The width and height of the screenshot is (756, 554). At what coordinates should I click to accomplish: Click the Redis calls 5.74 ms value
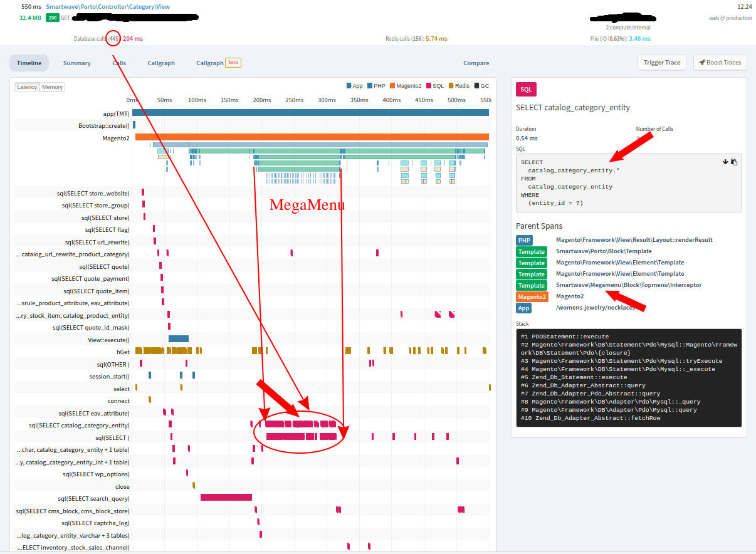pos(436,39)
